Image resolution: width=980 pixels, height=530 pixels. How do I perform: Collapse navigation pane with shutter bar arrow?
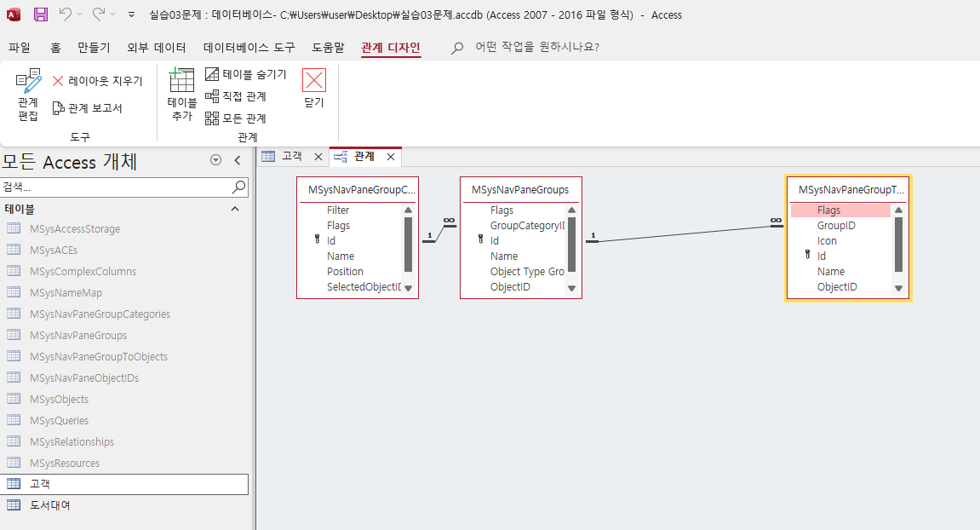point(238,160)
